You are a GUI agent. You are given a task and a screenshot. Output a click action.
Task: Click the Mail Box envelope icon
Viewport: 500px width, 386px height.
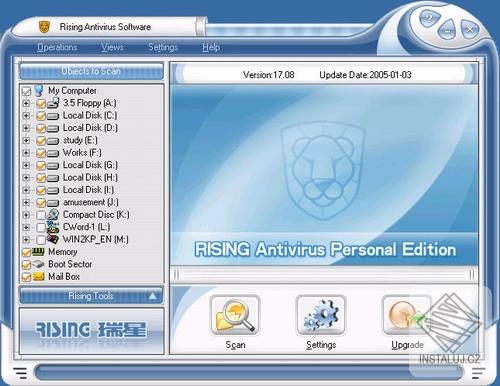38,276
